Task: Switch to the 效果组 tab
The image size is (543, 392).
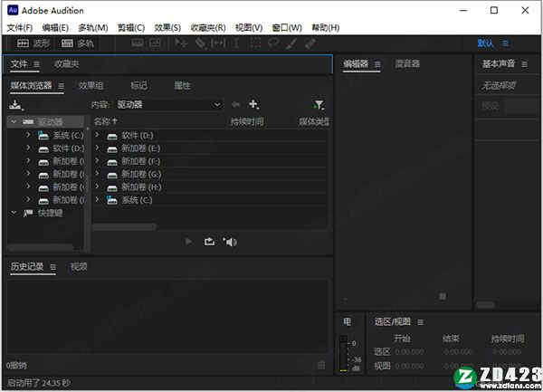Action: 91,85
